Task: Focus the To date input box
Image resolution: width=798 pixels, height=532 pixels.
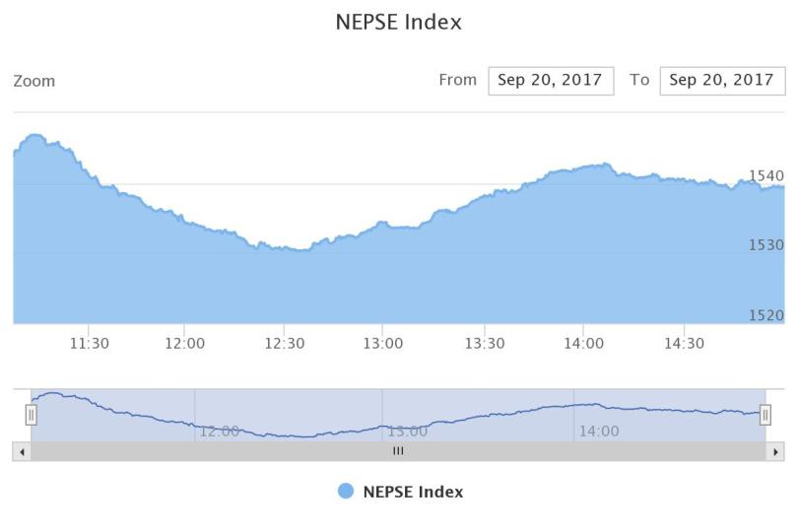Action: (722, 81)
